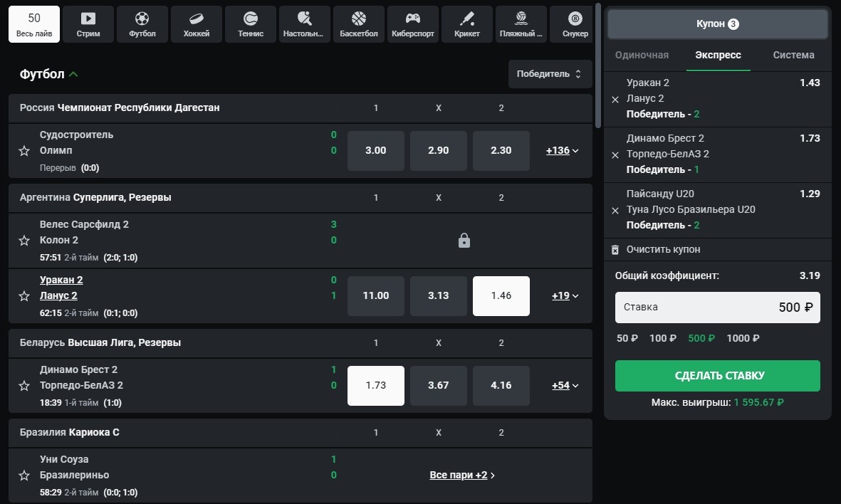Expand +136 markets for Судостроитель – Олимп
The width and height of the screenshot is (841, 504).
click(x=562, y=151)
